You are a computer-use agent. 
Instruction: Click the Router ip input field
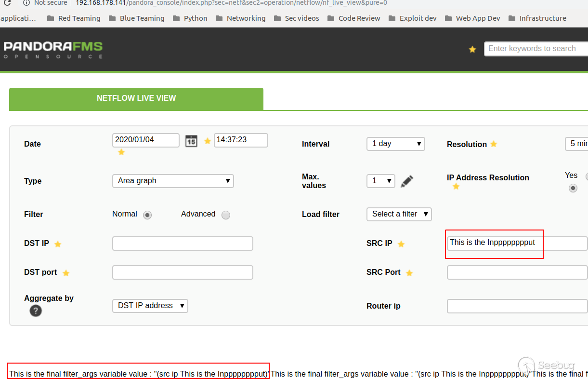pyautogui.click(x=517, y=306)
